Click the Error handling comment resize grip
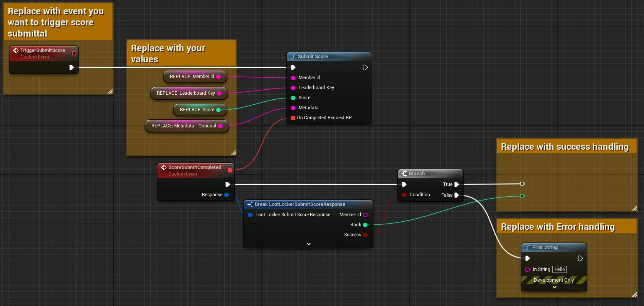 pyautogui.click(x=634, y=294)
